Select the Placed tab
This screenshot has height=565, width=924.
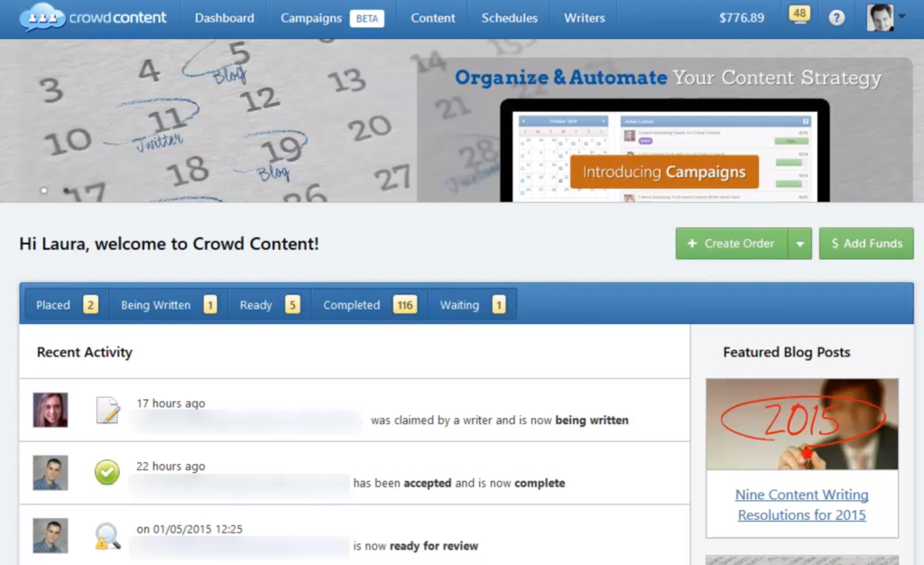click(x=67, y=304)
